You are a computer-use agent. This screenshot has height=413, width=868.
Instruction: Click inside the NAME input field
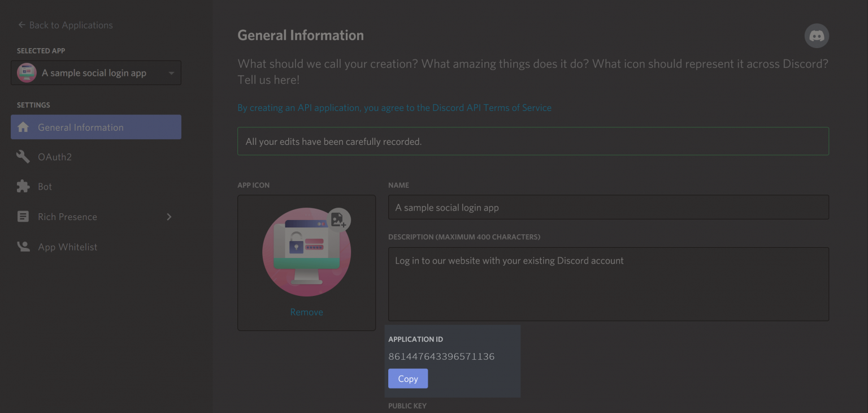coord(608,207)
